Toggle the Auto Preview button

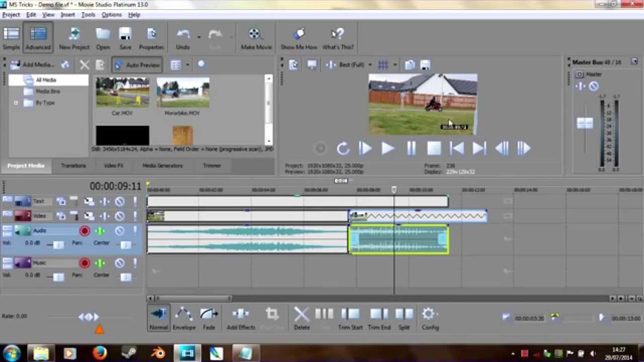(x=137, y=65)
